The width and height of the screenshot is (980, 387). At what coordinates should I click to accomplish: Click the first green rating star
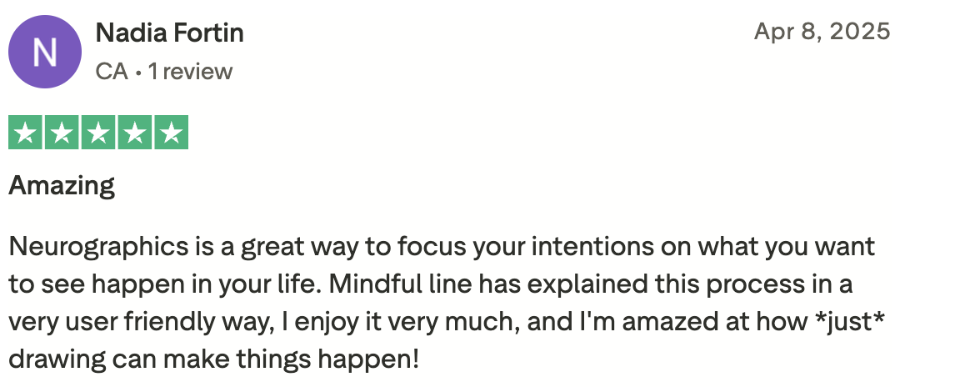tap(26, 133)
